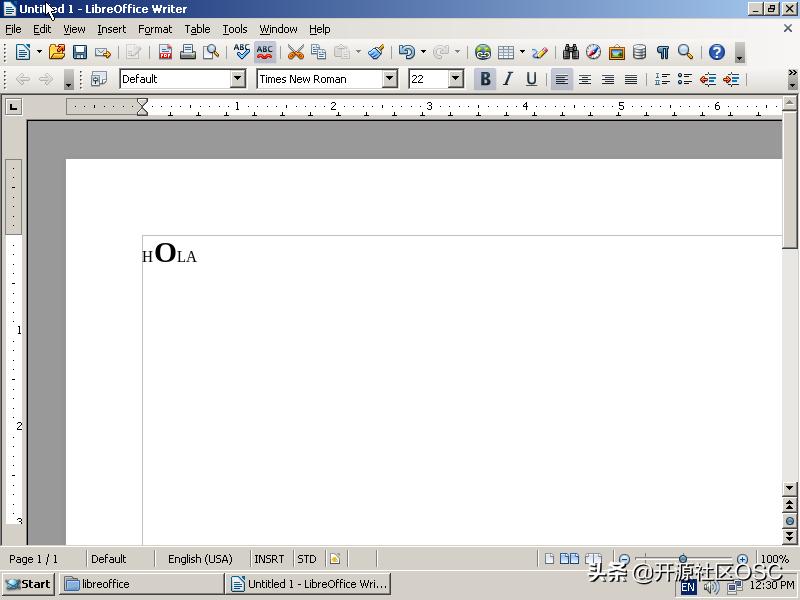Open the Gallery picture icon
800x600 pixels.
[616, 52]
